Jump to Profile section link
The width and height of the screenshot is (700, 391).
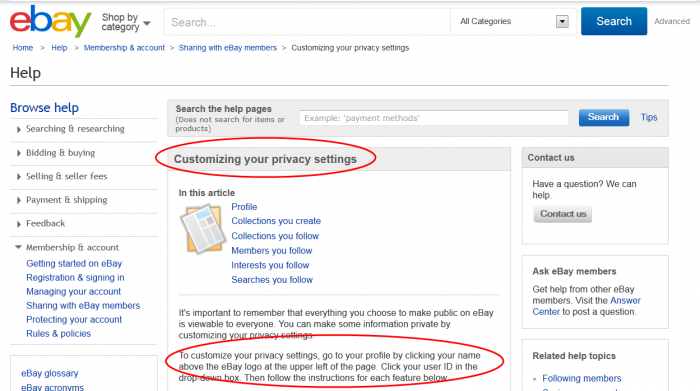click(244, 207)
